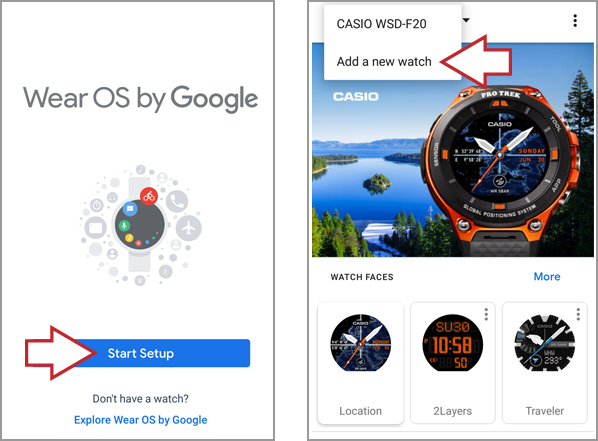
Task: Tap the green microphone icon on watch face
Action: pyautogui.click(x=124, y=226)
